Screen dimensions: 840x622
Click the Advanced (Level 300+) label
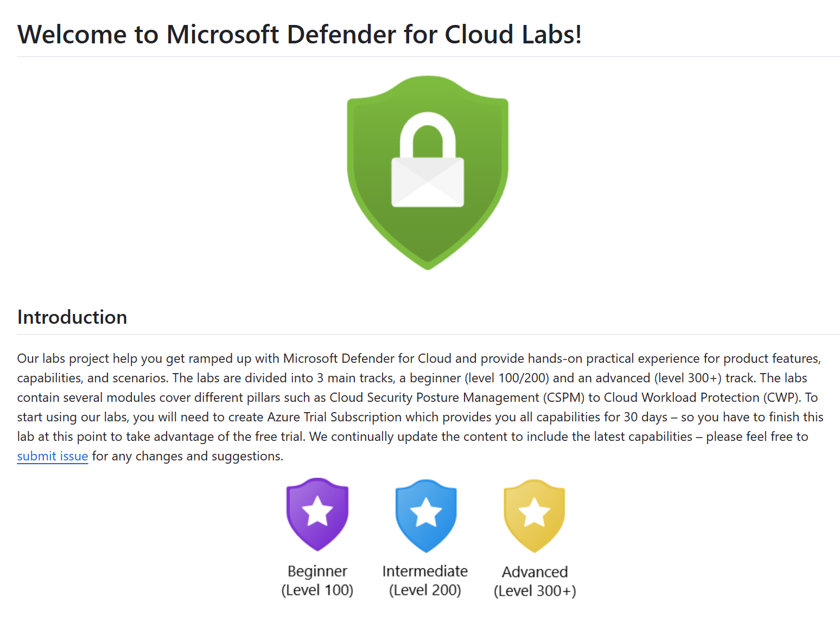point(534,581)
